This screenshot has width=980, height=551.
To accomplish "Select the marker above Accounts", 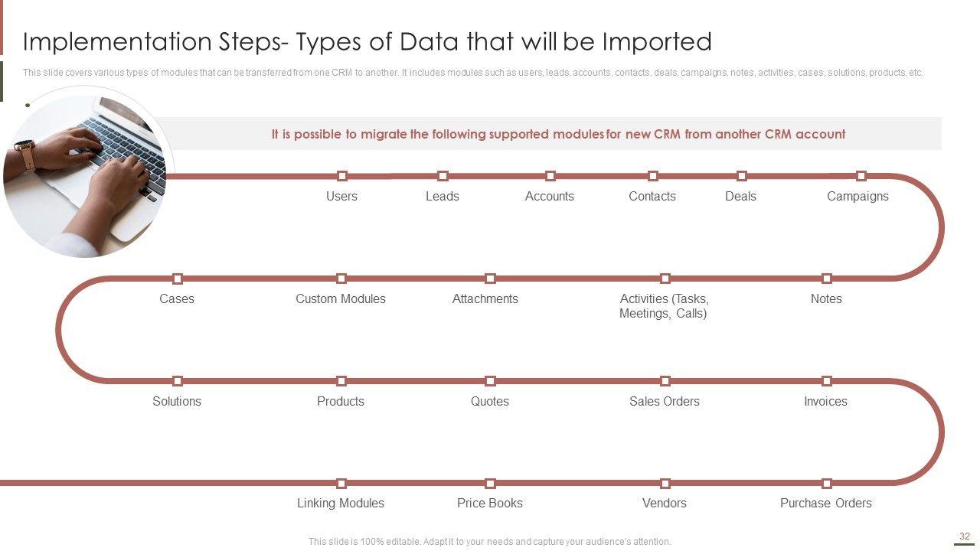I will click(550, 176).
